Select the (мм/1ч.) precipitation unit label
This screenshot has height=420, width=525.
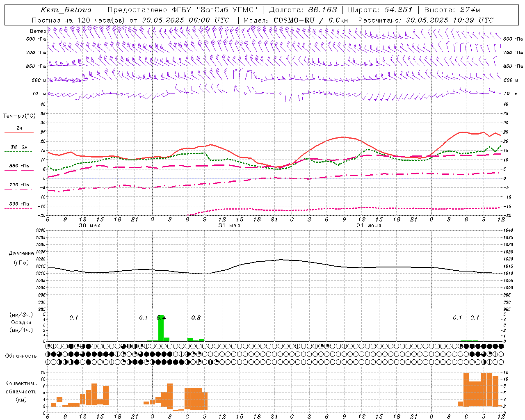tap(21, 330)
